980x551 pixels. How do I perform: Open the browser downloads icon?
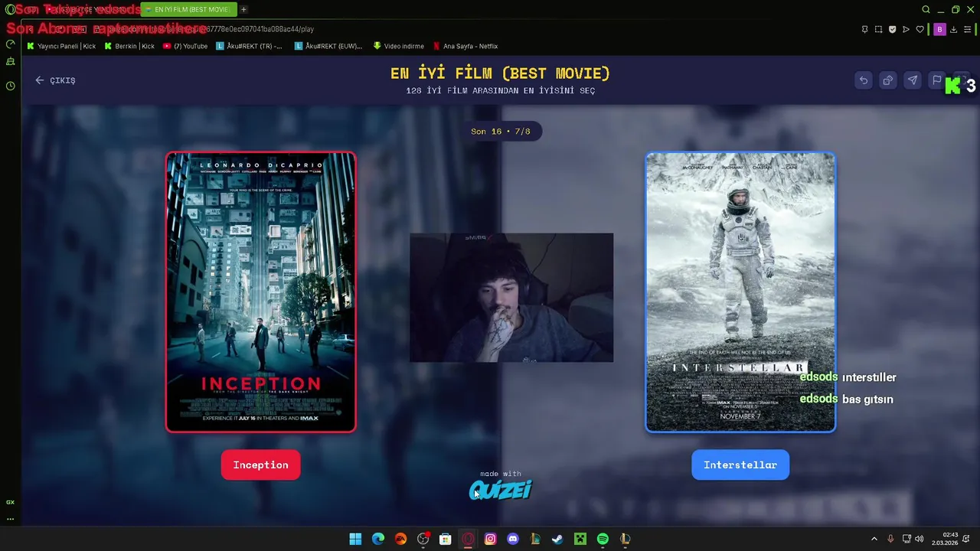(953, 29)
